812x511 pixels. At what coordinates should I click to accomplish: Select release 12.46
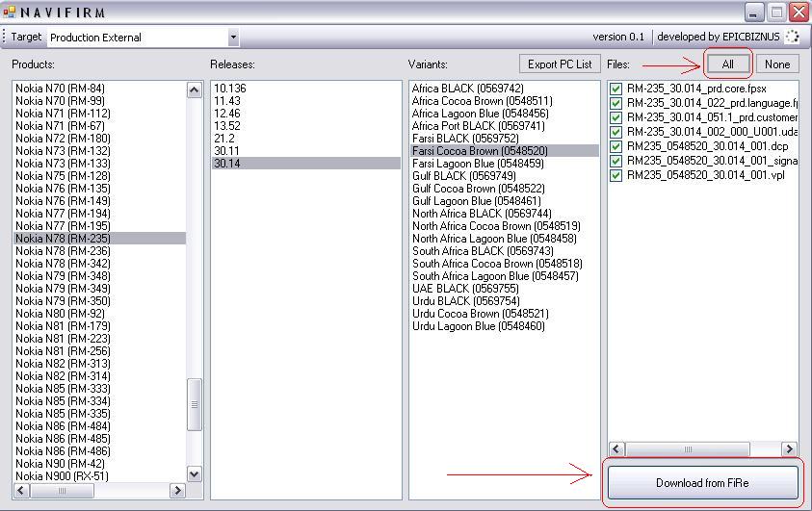click(x=306, y=114)
